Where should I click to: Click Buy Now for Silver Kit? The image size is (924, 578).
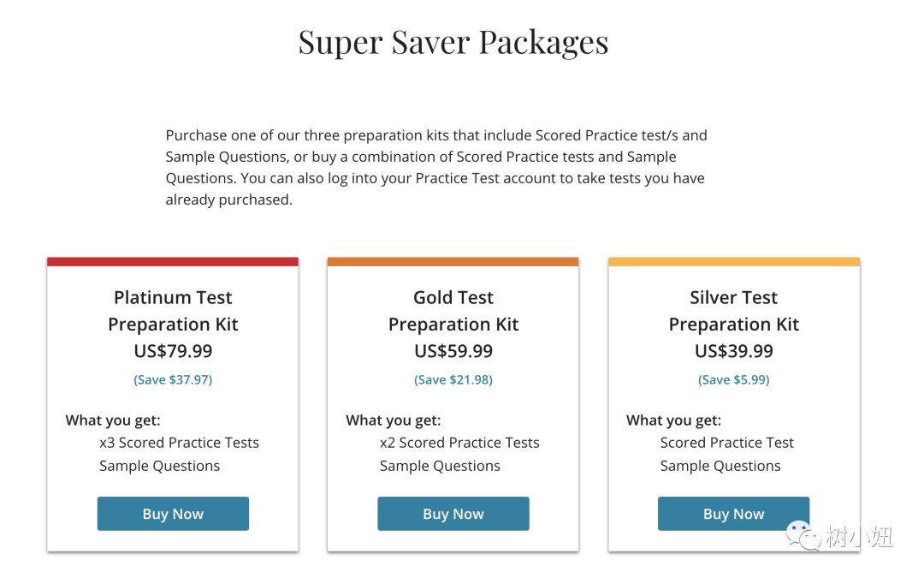click(x=734, y=514)
